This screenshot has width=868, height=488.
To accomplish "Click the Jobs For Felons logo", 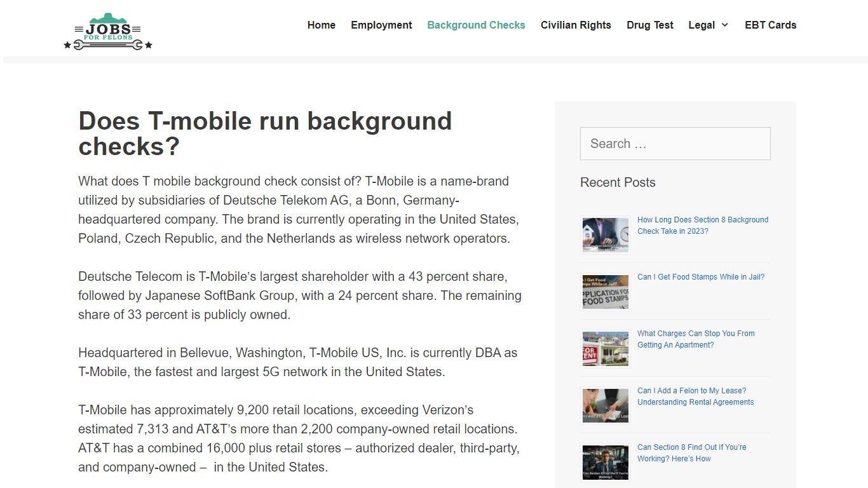I will tap(108, 31).
